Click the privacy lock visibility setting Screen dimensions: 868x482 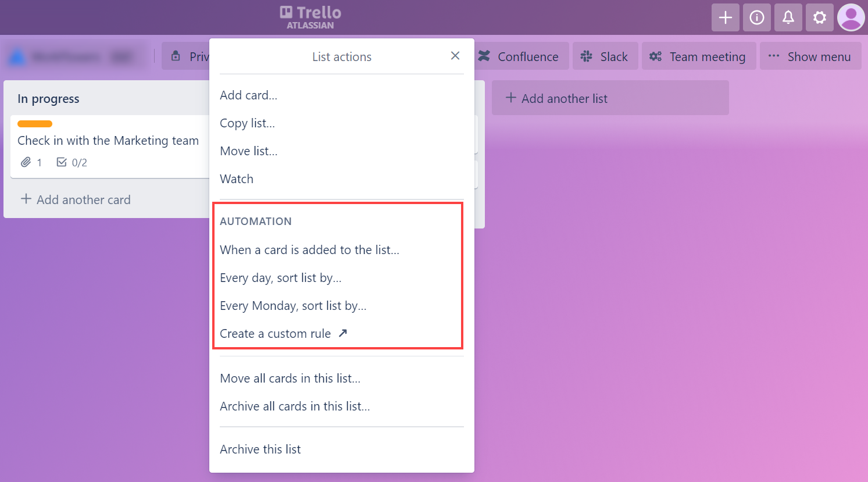176,56
